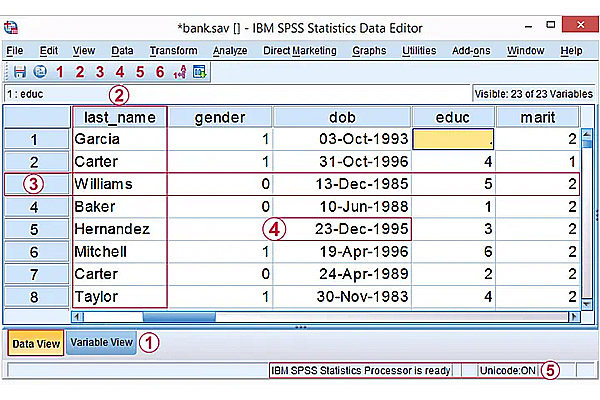
Task: Click the cell reading Baker
Action: coord(120,207)
